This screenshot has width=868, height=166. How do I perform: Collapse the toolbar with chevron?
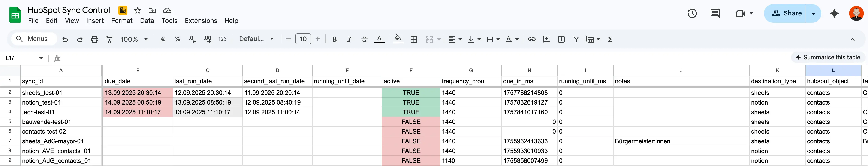click(853, 39)
